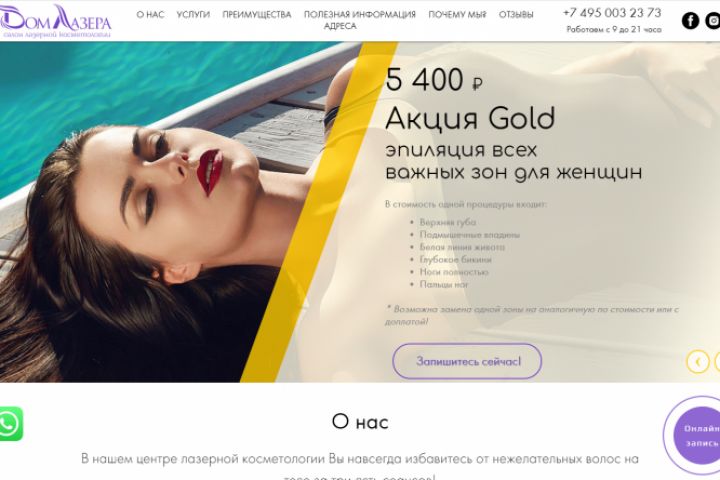Open the ОТЗЫВЫ menu item
Viewport: 720px width, 480px height.
[x=516, y=15]
